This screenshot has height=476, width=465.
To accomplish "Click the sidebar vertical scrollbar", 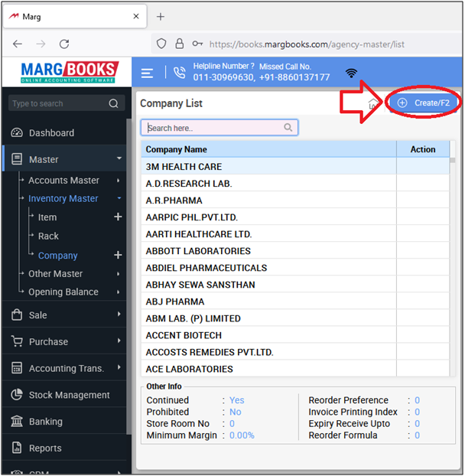I will point(128,276).
